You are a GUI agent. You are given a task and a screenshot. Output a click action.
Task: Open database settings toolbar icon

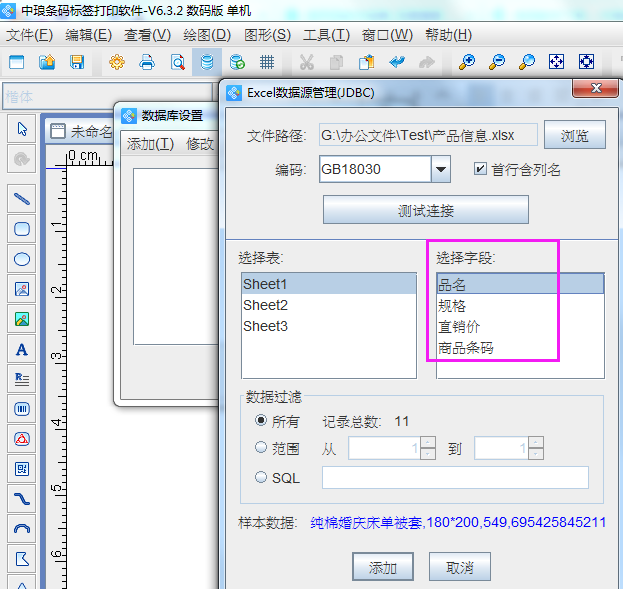tap(207, 62)
